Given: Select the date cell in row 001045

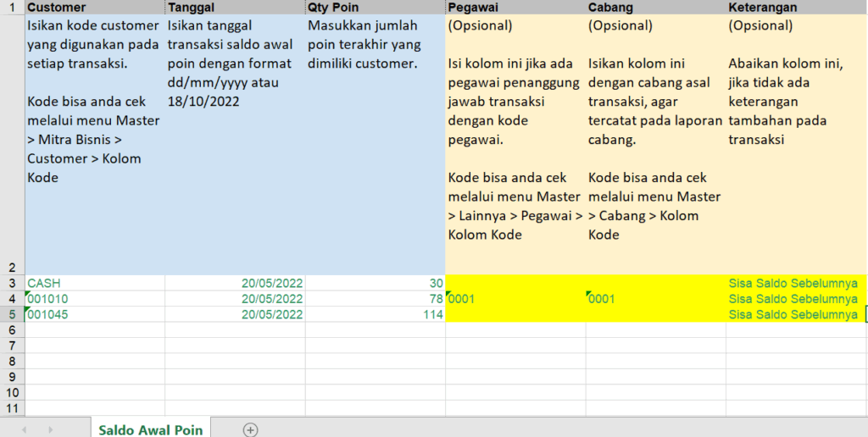Looking at the screenshot, I should point(235,314).
